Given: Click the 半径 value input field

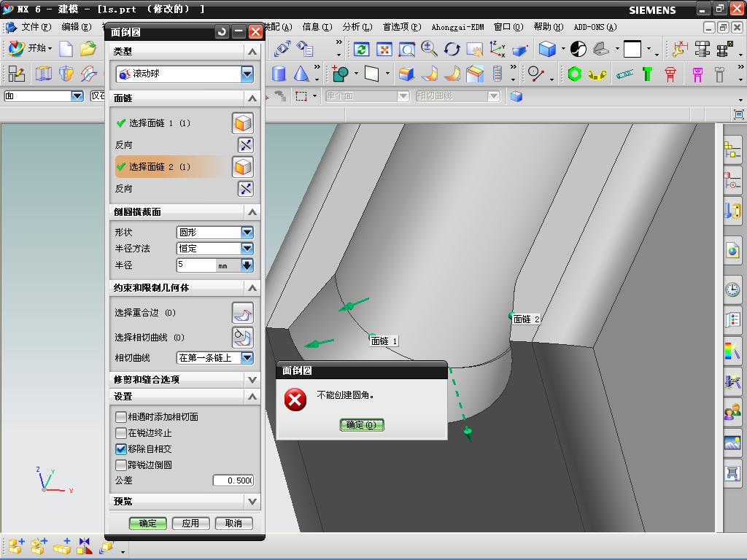Looking at the screenshot, I should 196,265.
